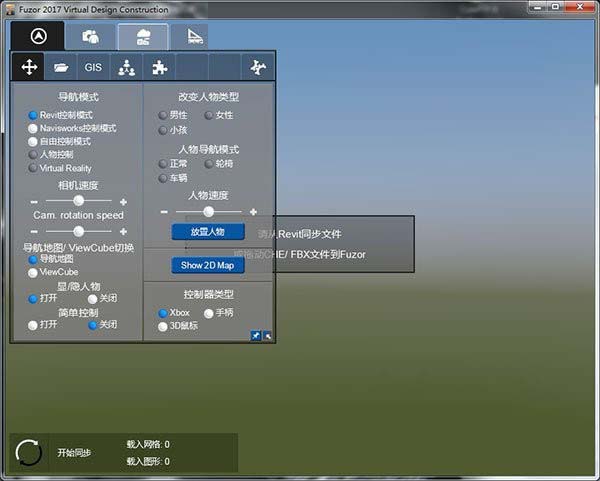Select 3D鼠标 controller type
The image size is (600, 481).
(163, 326)
